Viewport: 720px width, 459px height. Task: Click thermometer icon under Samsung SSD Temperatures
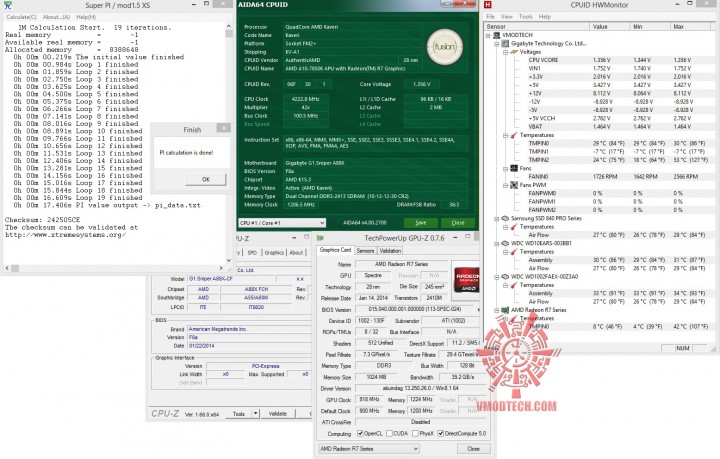point(514,227)
